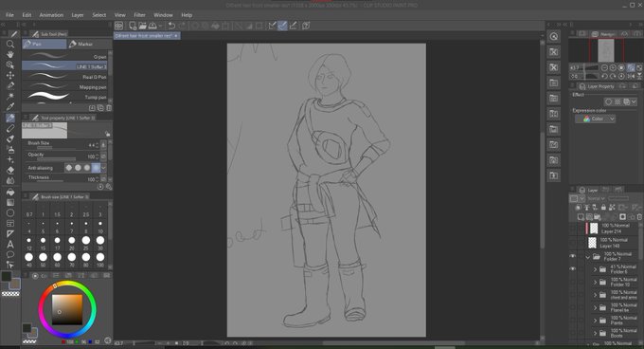This screenshot has height=349, width=644.
Task: Toggle visibility of Layer 148
Action: tap(573, 243)
